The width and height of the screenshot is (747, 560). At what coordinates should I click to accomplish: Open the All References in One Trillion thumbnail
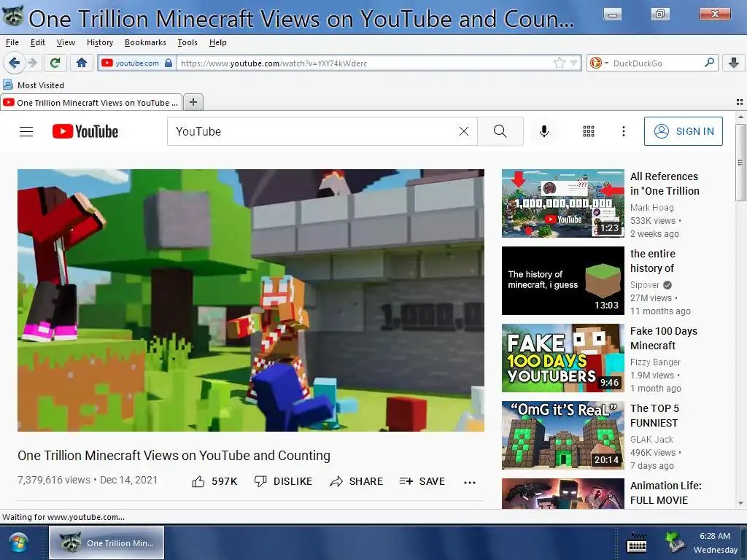tap(562, 203)
